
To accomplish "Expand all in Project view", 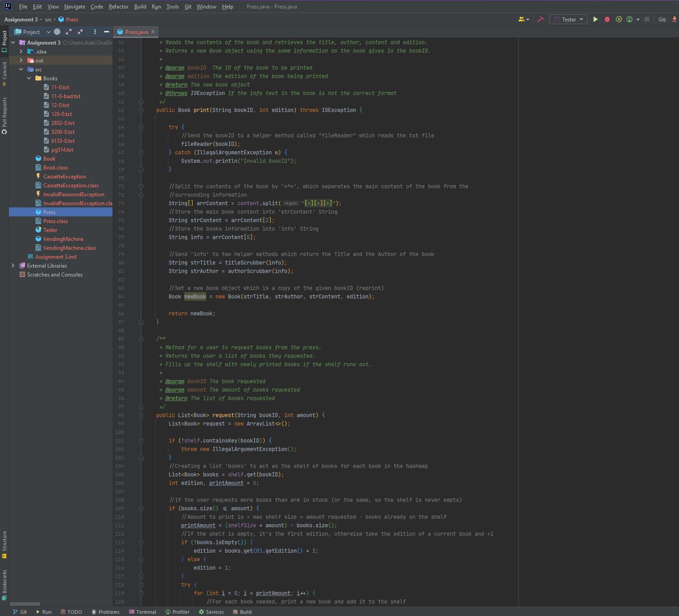I will (x=68, y=32).
